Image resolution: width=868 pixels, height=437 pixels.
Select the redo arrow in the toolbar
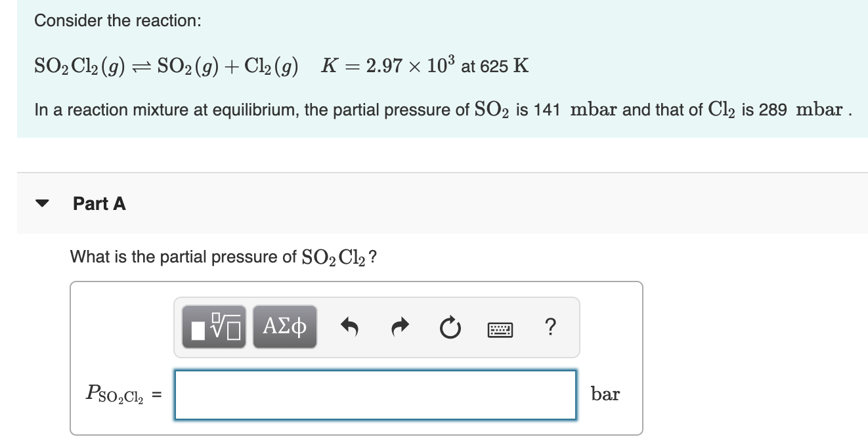(399, 327)
